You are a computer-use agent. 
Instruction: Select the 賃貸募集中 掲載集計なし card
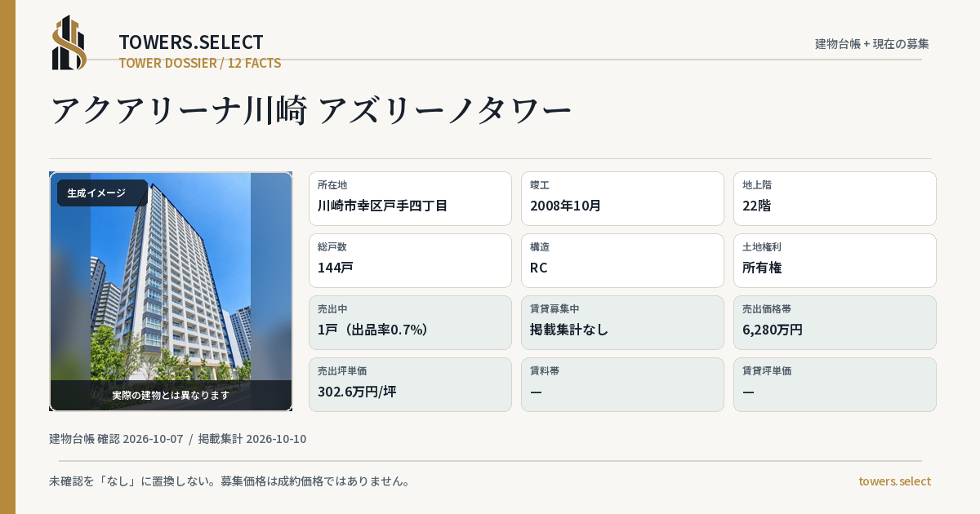622,322
